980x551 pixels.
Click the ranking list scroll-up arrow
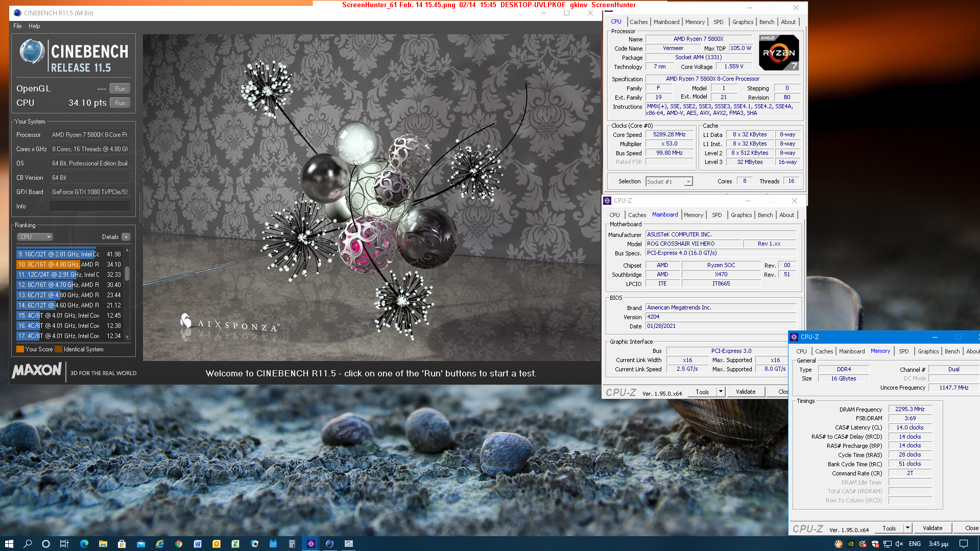(x=127, y=250)
